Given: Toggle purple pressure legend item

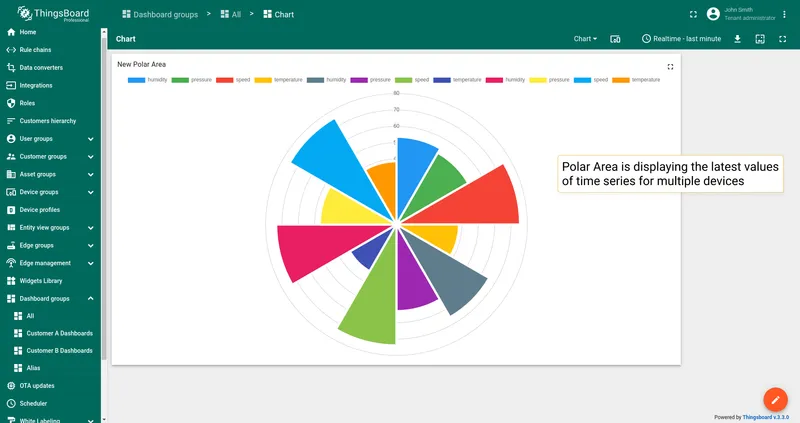Looking at the screenshot, I should pyautogui.click(x=370, y=80).
